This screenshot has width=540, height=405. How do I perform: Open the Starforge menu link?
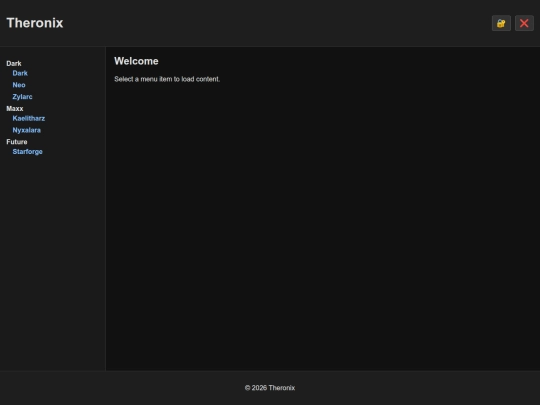28,152
